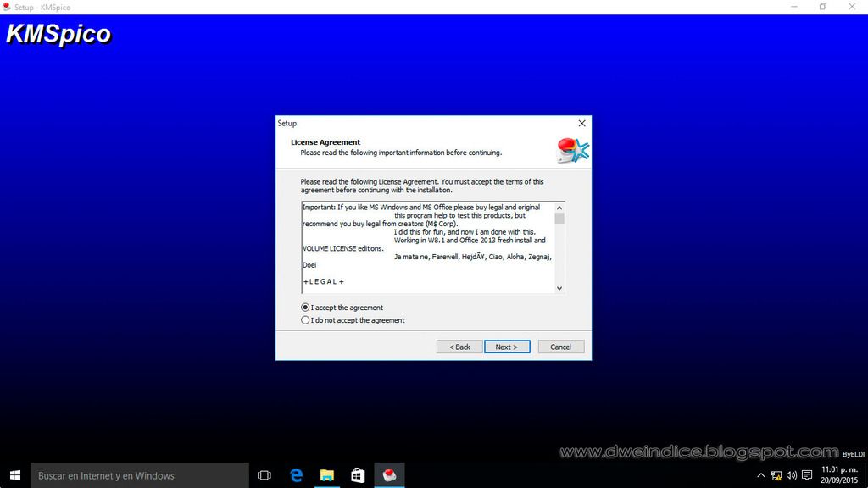868x488 pixels.
Task: Launch Microsoft Edge from the taskbar
Action: (296, 475)
